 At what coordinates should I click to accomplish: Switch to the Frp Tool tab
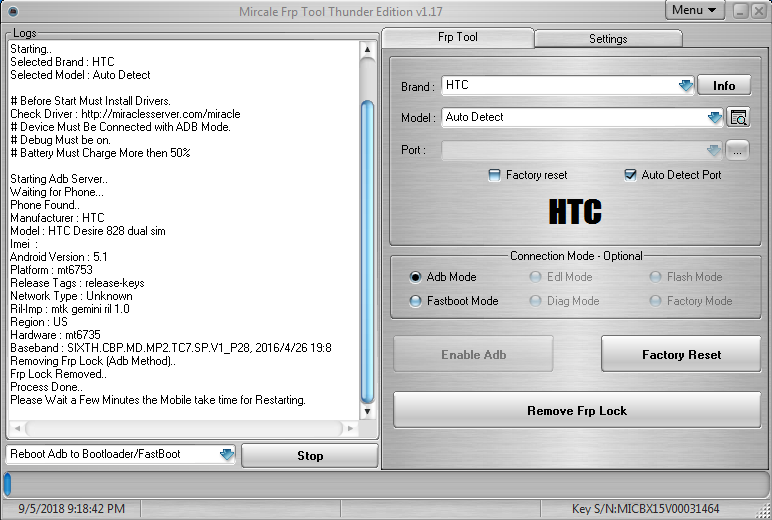tap(457, 37)
